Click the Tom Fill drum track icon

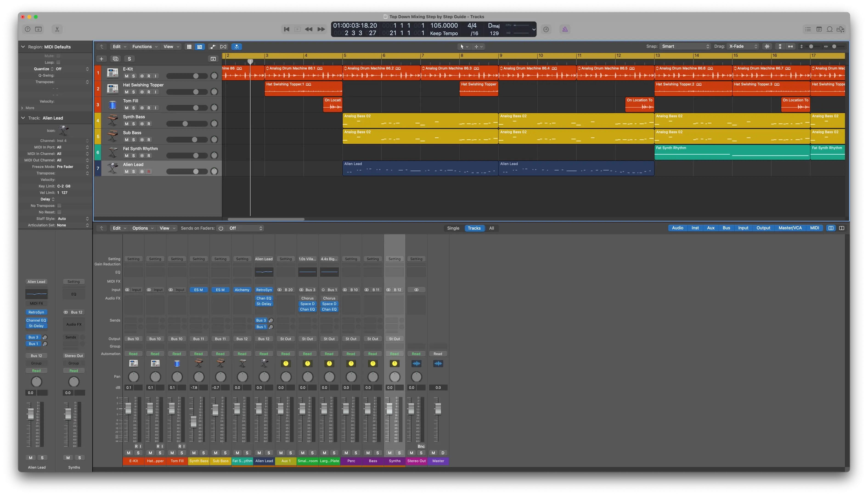click(113, 104)
